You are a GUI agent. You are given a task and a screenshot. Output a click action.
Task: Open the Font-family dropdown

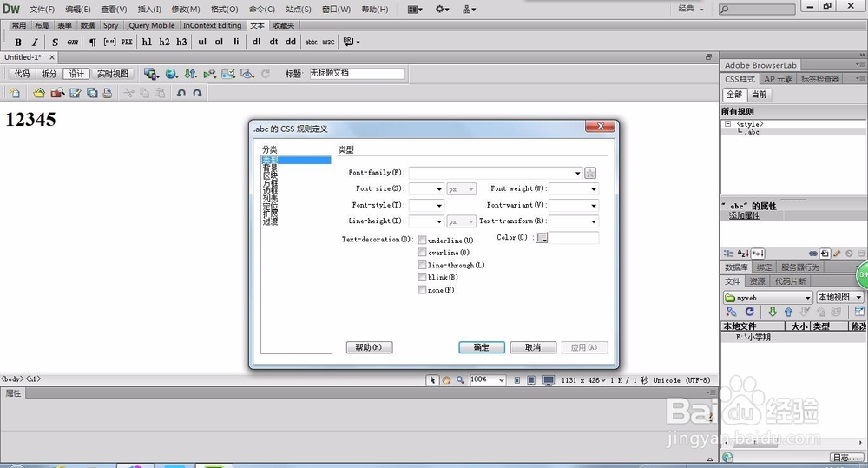pos(577,173)
